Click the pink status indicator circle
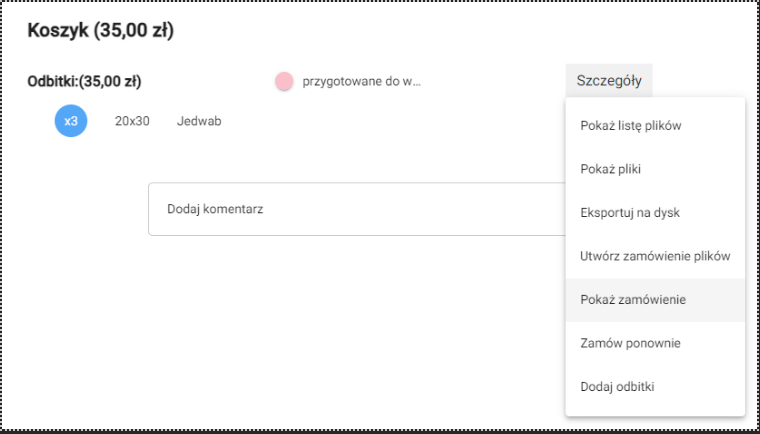 coord(284,81)
